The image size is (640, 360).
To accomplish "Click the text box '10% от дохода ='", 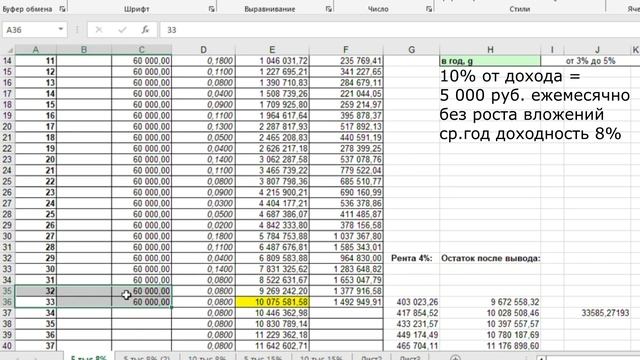I will (x=510, y=76).
